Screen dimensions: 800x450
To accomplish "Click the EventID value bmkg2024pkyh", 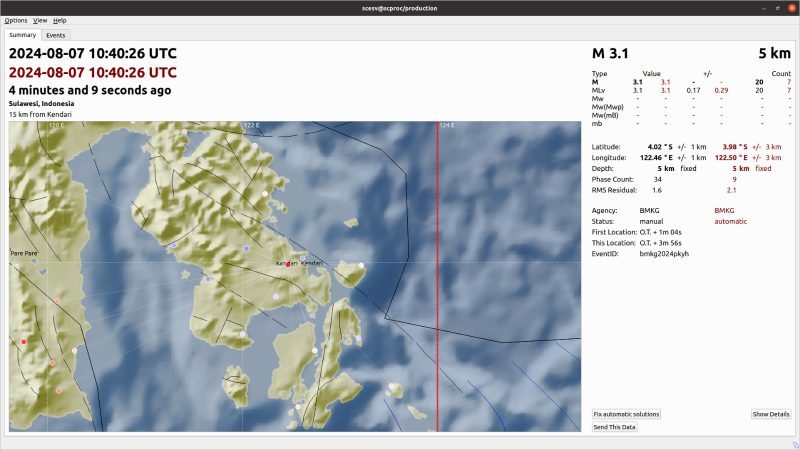I will [x=664, y=254].
